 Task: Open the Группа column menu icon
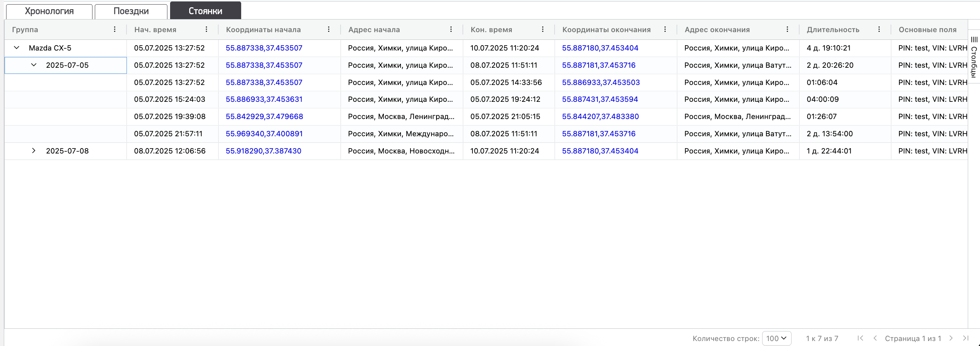point(115,29)
